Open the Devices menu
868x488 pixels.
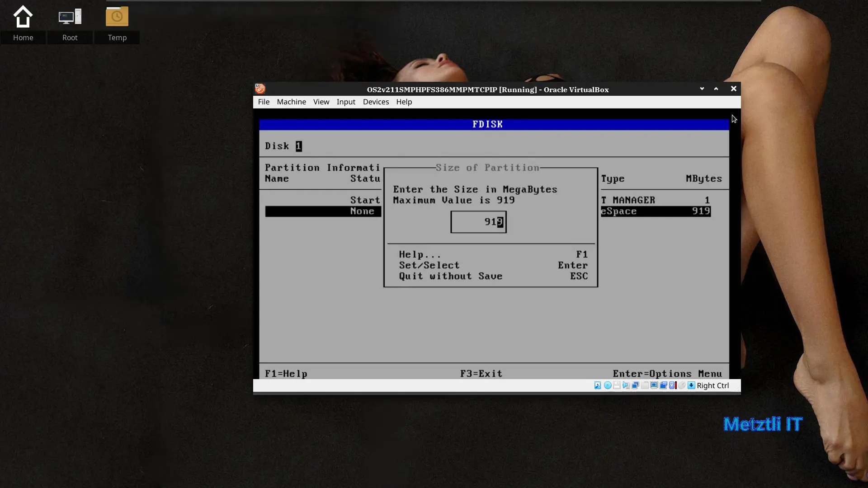click(x=376, y=102)
